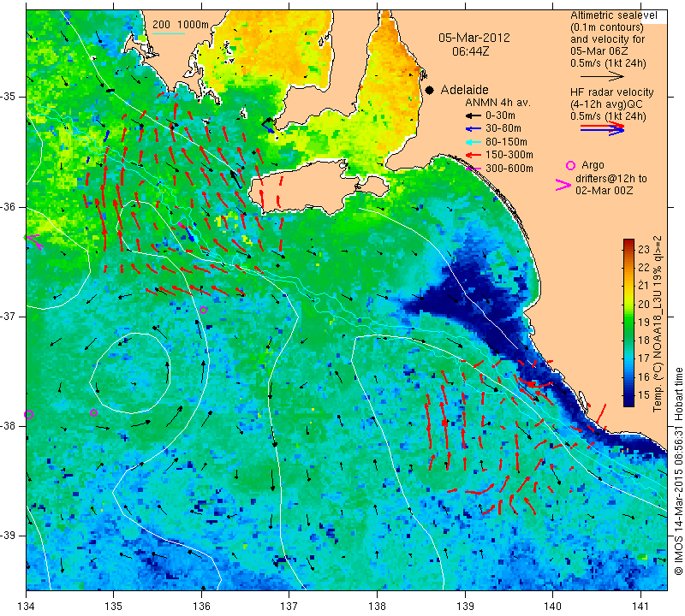Click the 'Argo' legend text
Viewport: 685px width, 616px height.
593,165
